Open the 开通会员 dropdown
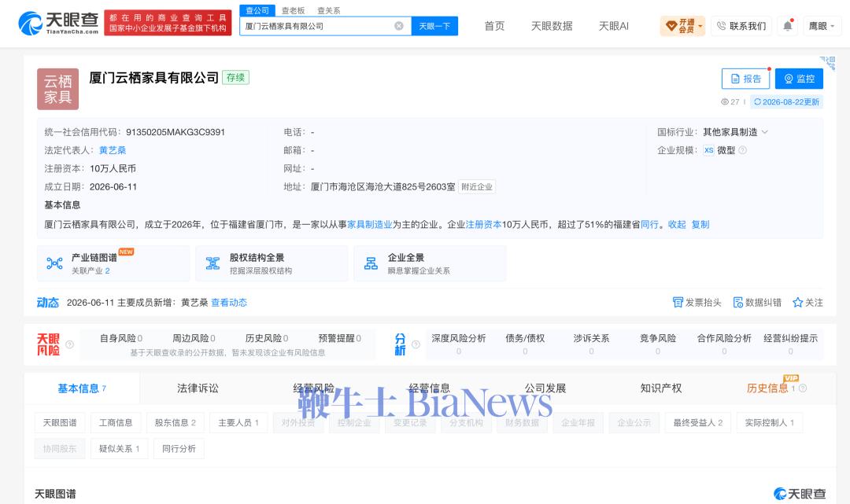The image size is (850, 504). (682, 25)
